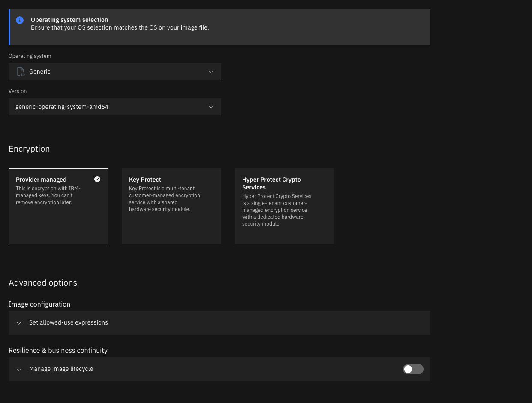Enable the Manage image lifecycle toggle
532x403 pixels.
(413, 369)
